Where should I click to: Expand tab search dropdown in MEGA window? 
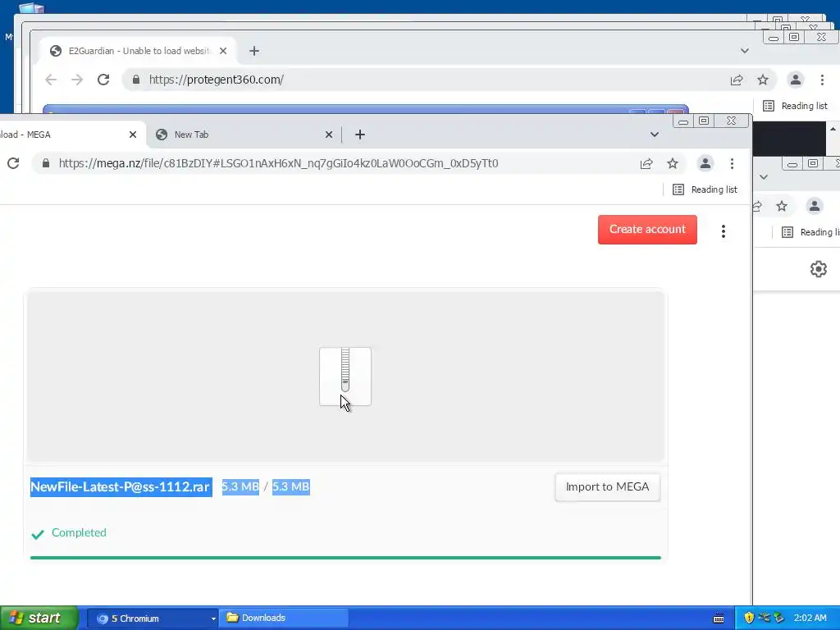654,135
